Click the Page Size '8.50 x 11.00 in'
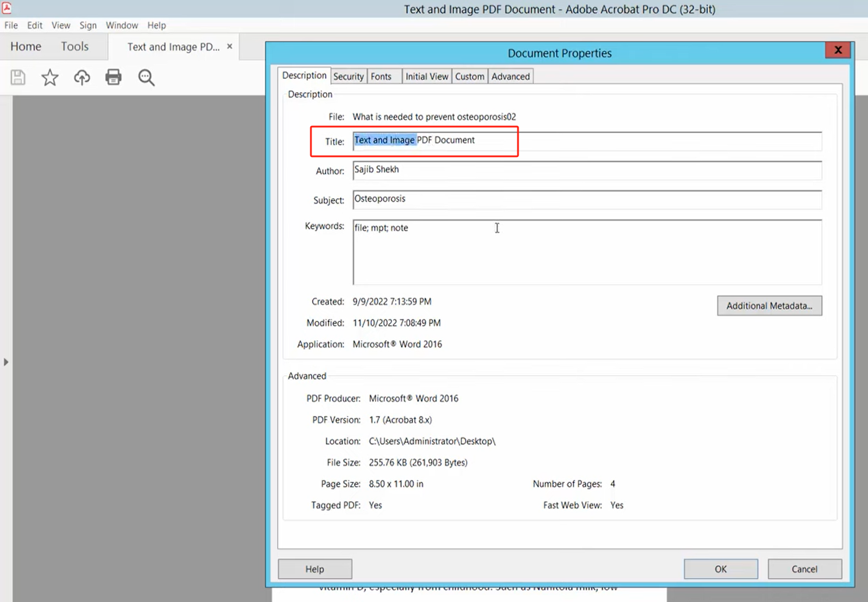 (x=396, y=484)
